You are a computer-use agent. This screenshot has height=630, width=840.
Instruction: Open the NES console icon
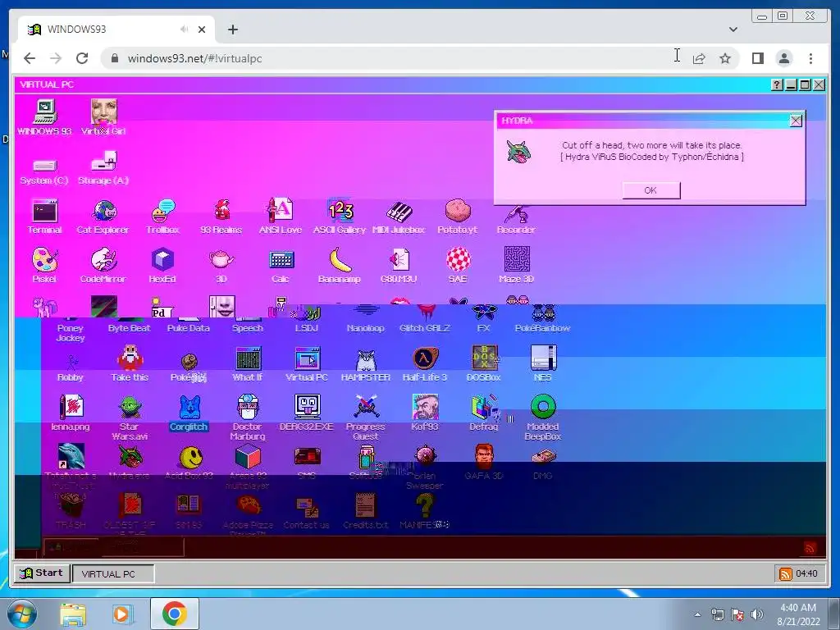(x=543, y=358)
